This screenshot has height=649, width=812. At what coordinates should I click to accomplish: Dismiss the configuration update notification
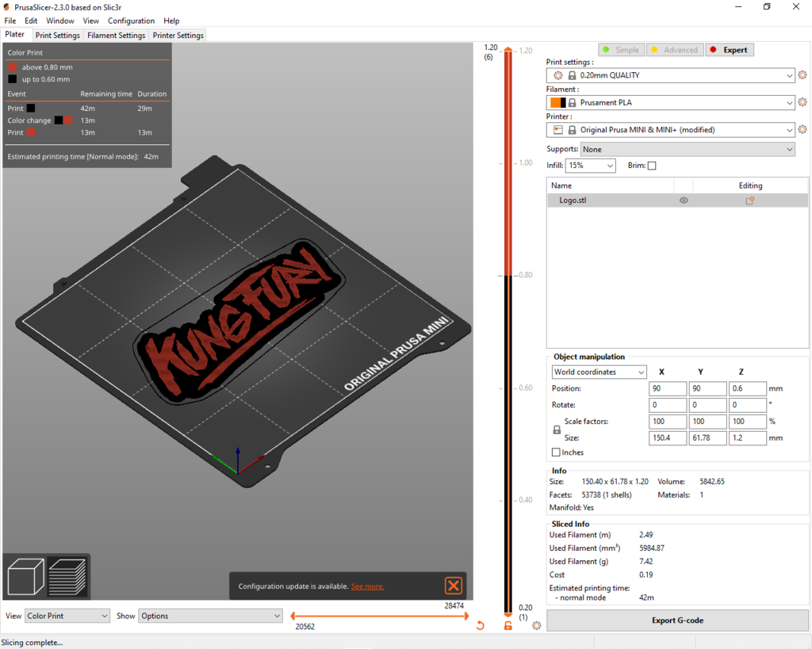coord(453,586)
